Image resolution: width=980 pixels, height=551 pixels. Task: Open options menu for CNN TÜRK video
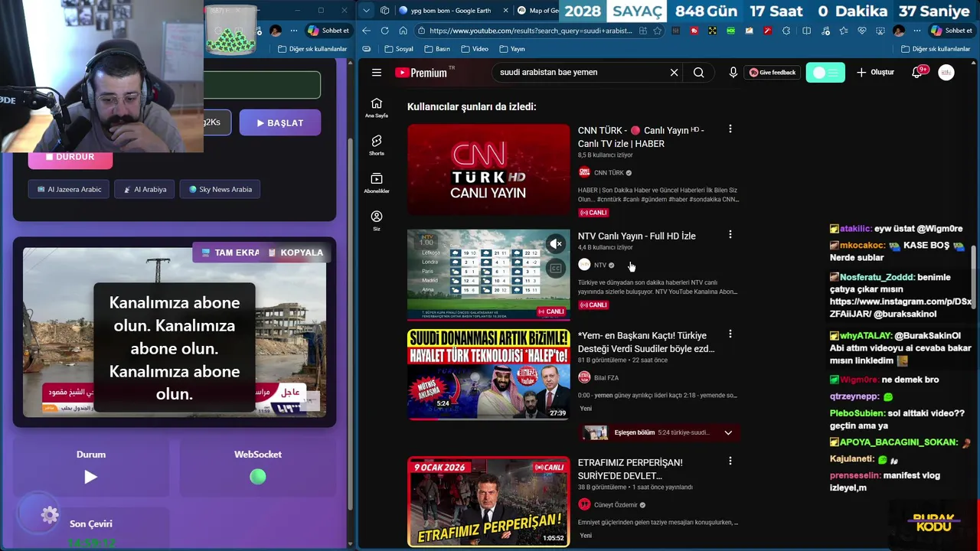730,129
